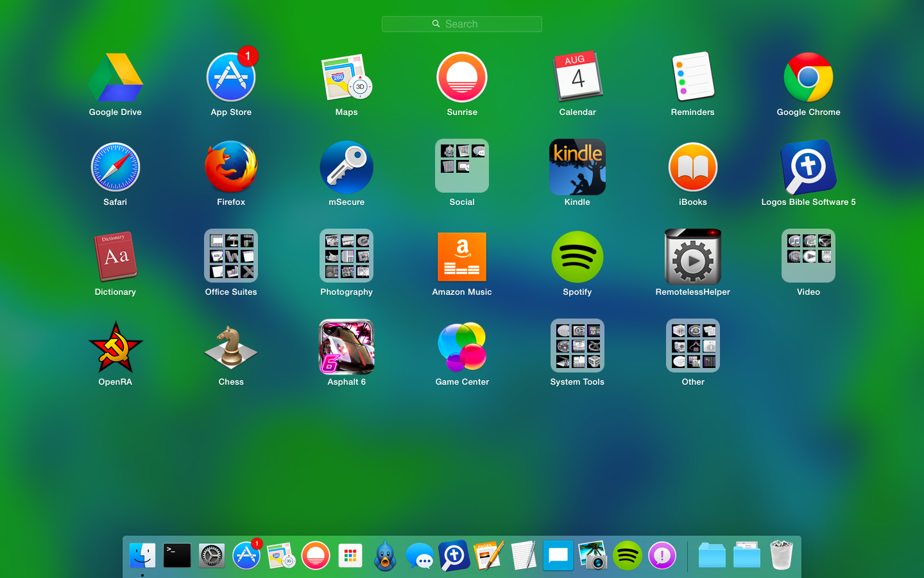924x578 pixels.
Task: Launch the Dictionary app
Action: pos(116,257)
